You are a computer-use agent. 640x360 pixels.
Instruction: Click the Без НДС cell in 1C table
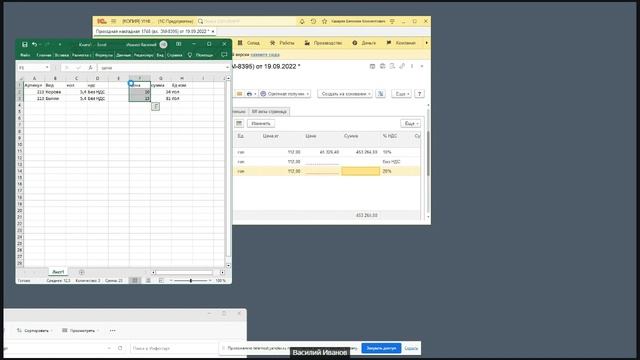click(391, 162)
